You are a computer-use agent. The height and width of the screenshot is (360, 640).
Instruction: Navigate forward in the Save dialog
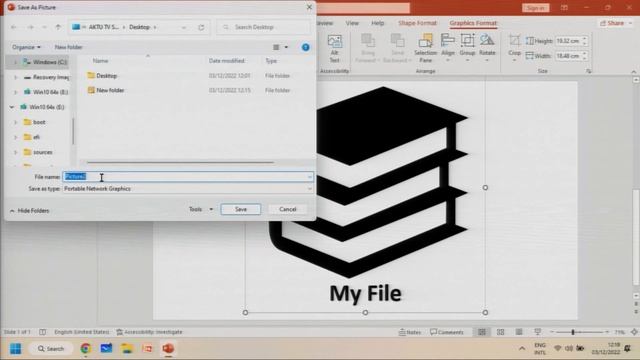(x=30, y=27)
